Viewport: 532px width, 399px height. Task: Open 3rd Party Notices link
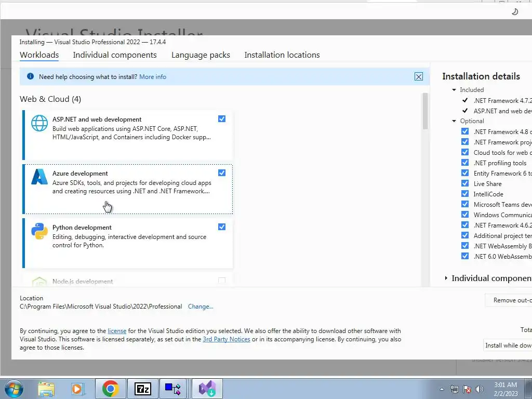click(x=227, y=339)
